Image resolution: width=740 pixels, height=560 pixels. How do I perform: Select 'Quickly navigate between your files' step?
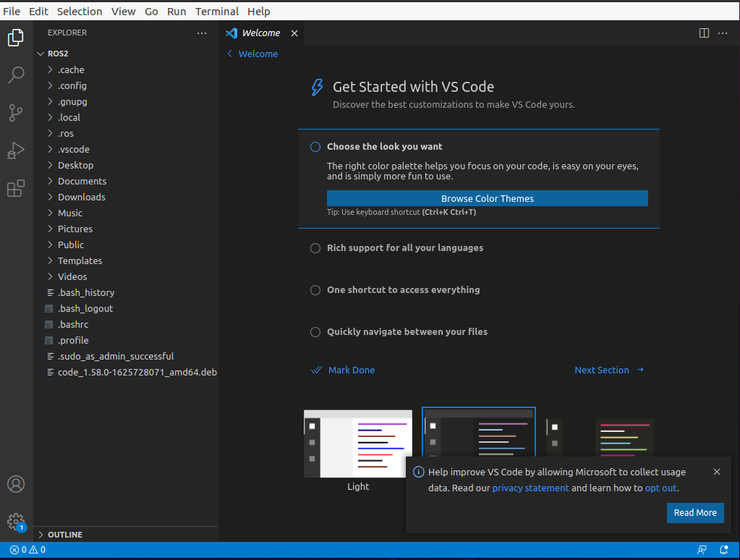[x=407, y=332]
